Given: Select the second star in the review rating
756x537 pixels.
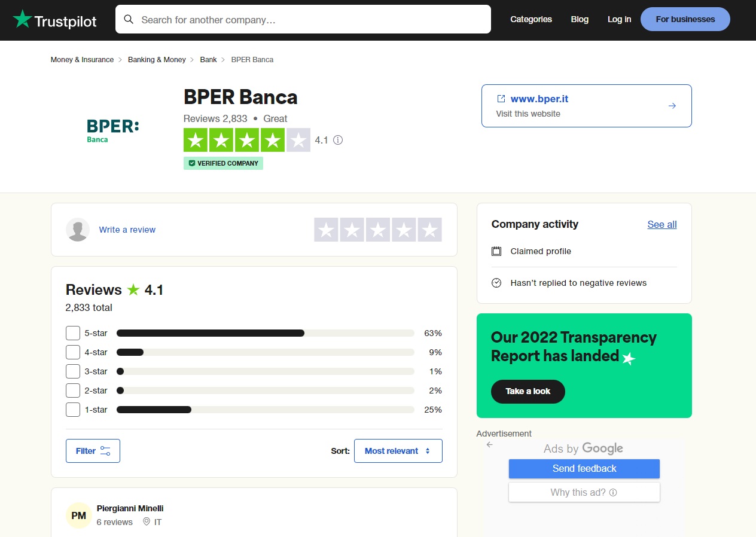Looking at the screenshot, I should coord(352,230).
